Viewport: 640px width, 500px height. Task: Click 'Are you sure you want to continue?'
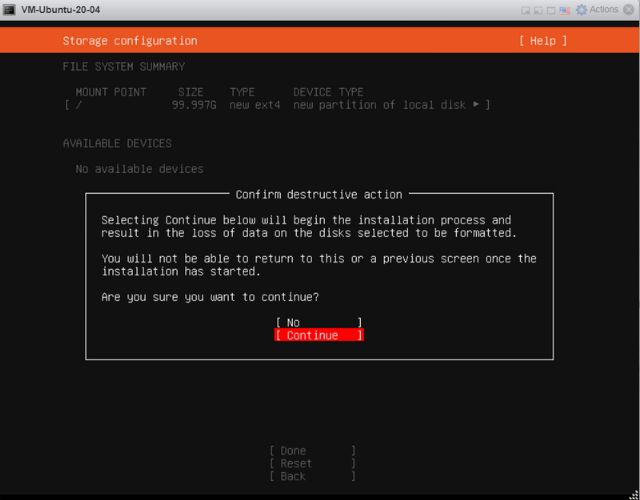tap(210, 297)
